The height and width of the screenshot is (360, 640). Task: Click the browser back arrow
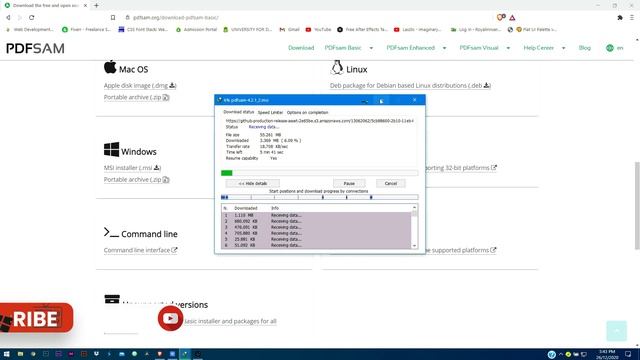pos(8,18)
